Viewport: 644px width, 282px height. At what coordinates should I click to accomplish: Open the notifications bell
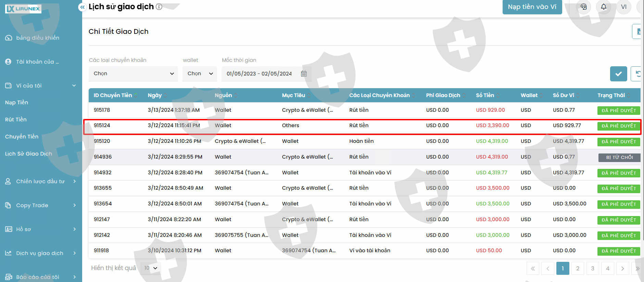pos(604,7)
